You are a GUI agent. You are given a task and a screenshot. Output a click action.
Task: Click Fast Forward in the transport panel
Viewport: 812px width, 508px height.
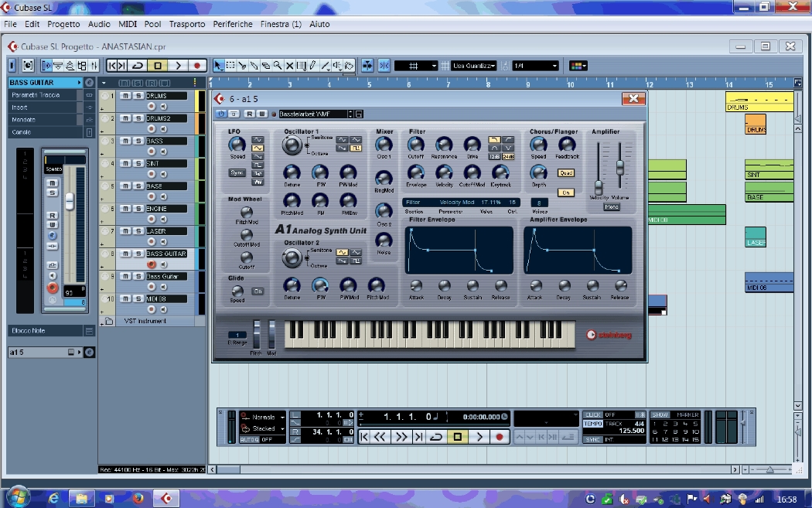[x=401, y=437]
